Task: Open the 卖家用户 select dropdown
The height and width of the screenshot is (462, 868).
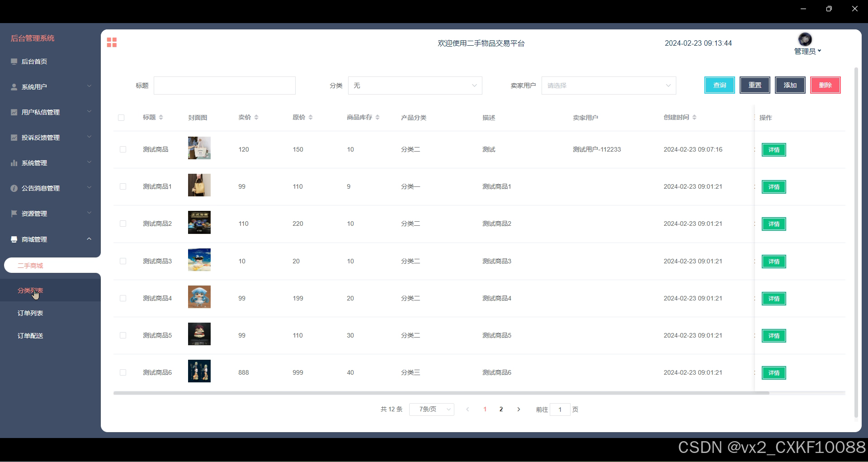Action: pyautogui.click(x=609, y=86)
